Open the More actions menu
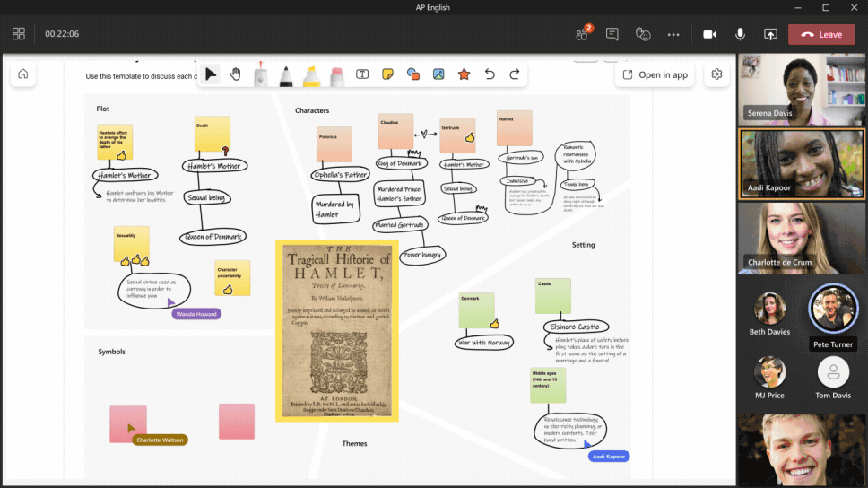Image resolution: width=868 pixels, height=488 pixels. (673, 34)
